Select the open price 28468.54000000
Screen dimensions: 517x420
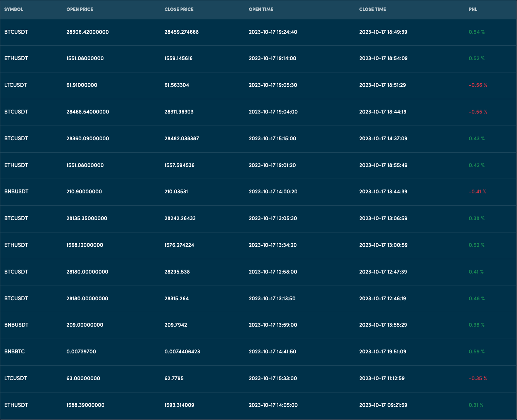pos(88,112)
